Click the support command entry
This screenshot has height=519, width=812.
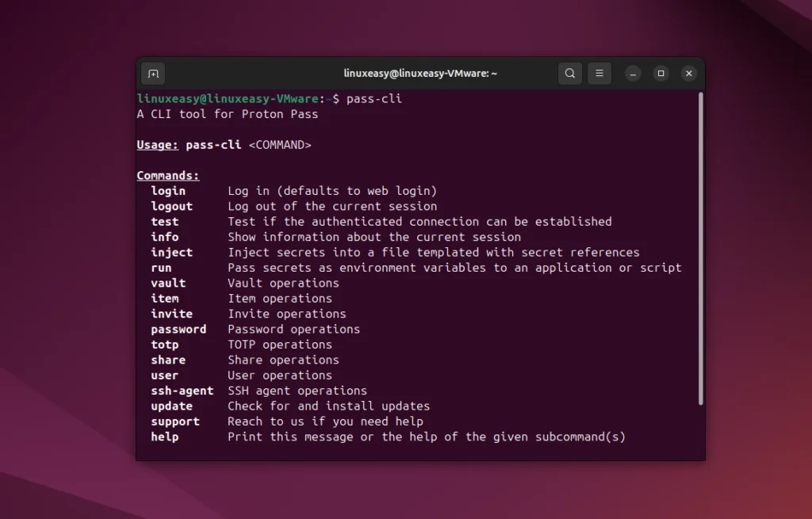click(174, 421)
